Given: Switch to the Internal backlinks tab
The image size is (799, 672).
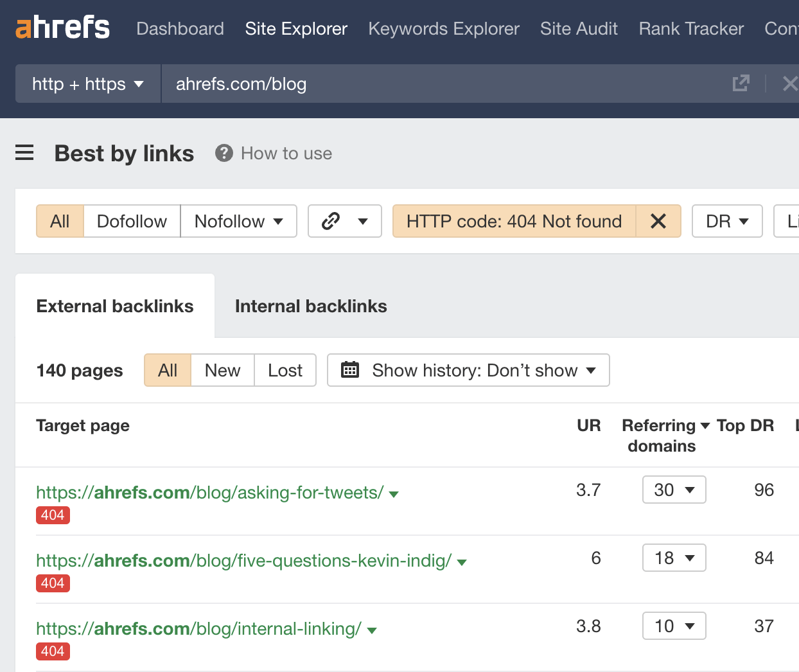Looking at the screenshot, I should pos(311,306).
